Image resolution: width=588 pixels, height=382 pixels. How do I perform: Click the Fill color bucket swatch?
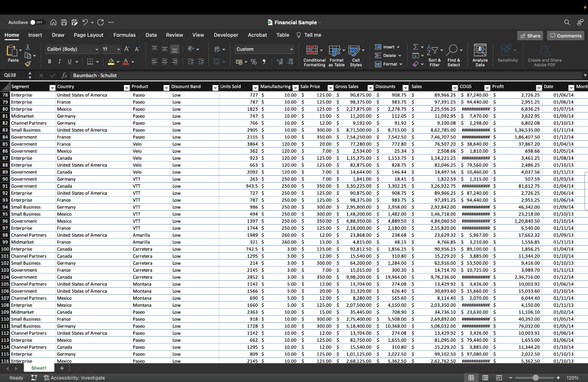pos(111,61)
